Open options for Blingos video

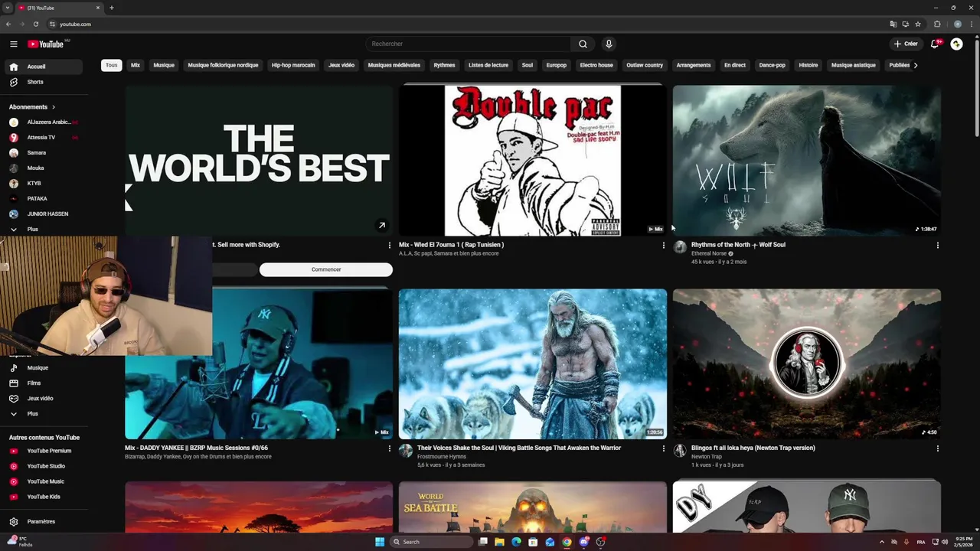pos(937,448)
